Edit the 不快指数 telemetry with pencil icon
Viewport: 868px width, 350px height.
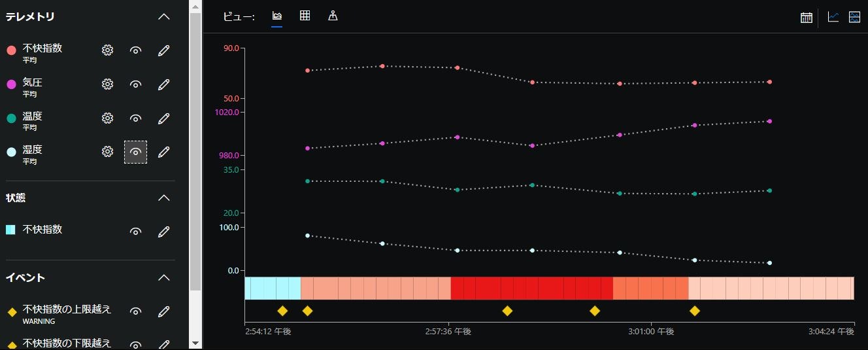pos(164,50)
